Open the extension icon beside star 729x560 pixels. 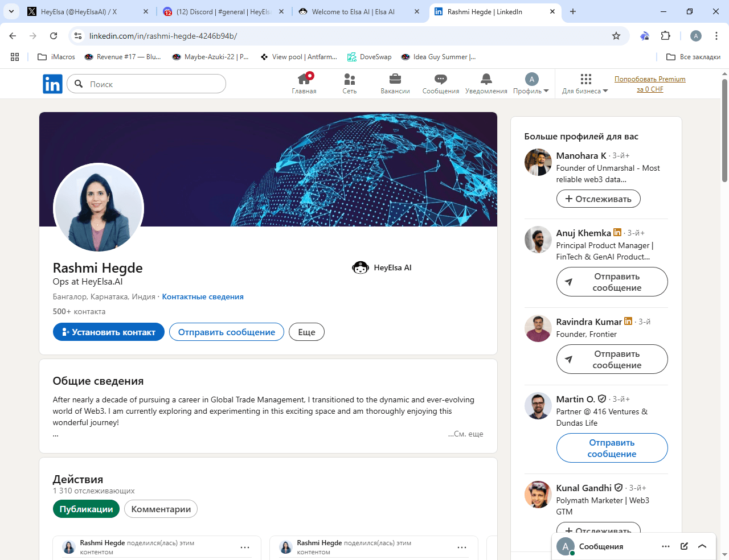[645, 36]
